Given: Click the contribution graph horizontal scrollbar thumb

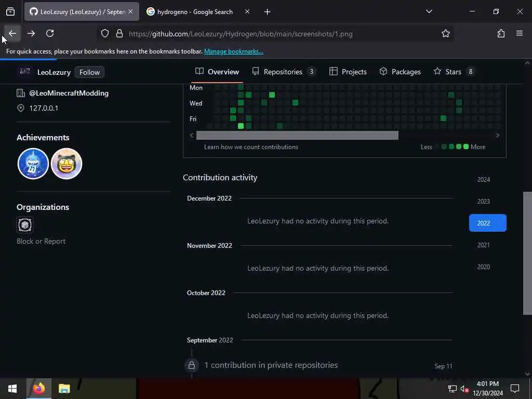Looking at the screenshot, I should click(x=297, y=136).
